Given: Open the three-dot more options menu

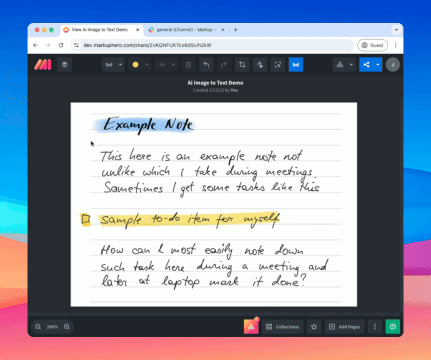Looking at the screenshot, I should (x=375, y=327).
